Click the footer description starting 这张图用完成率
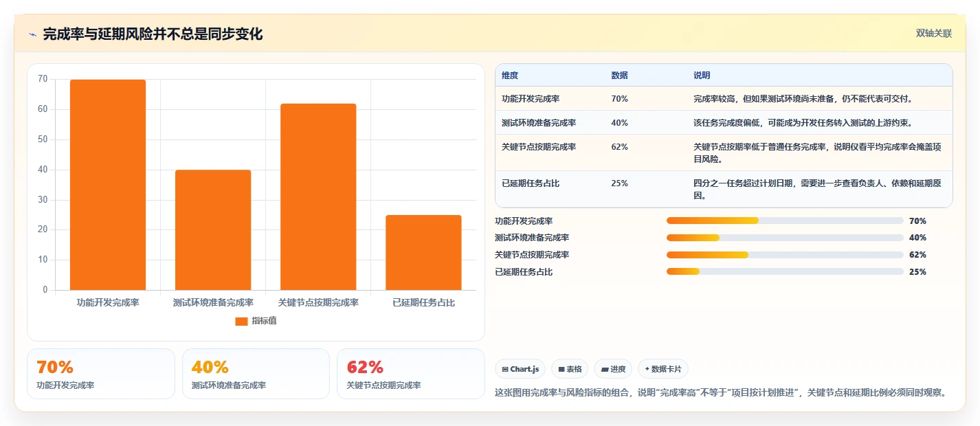 [721, 393]
